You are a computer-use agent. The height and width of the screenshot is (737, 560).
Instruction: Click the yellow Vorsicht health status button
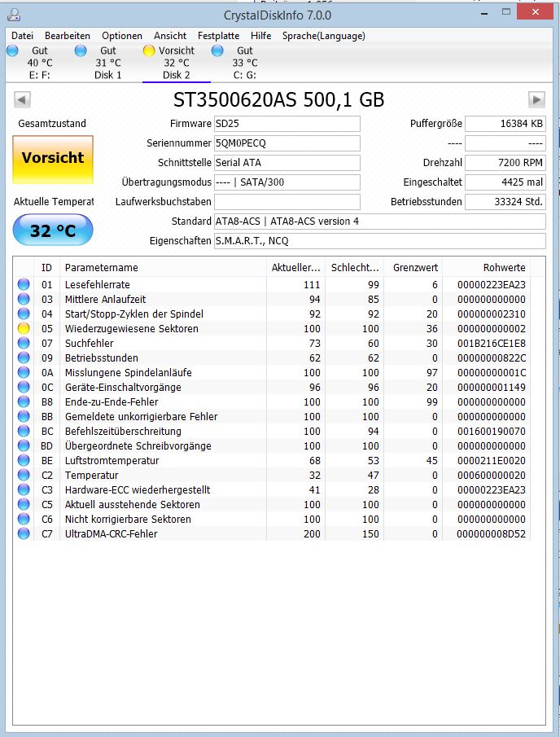pyautogui.click(x=53, y=159)
